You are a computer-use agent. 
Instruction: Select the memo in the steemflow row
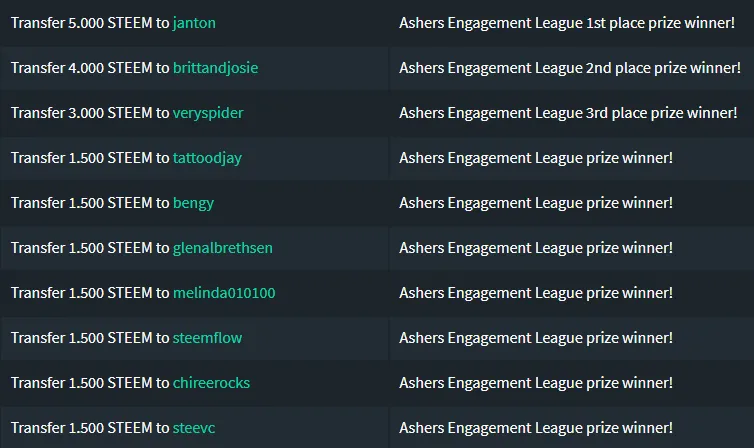(536, 338)
